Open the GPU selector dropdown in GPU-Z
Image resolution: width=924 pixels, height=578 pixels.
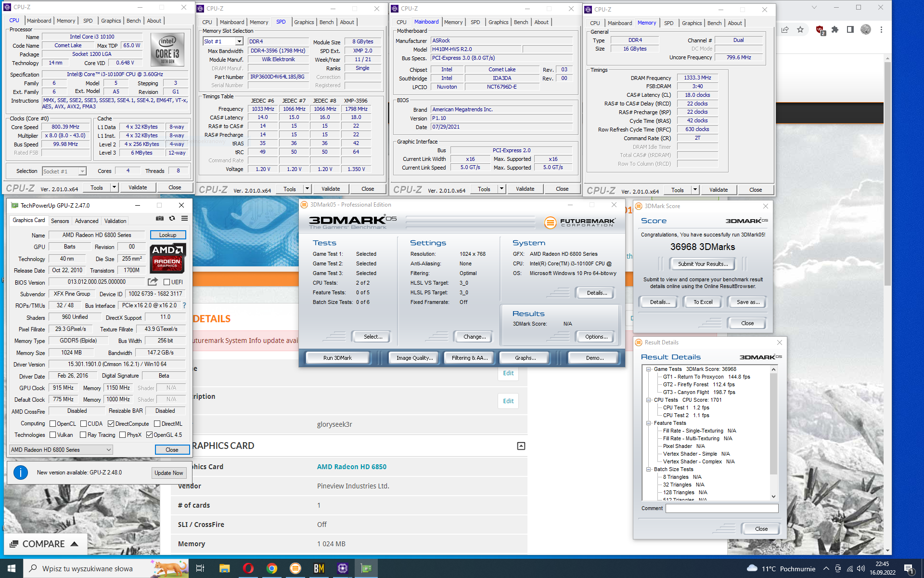point(61,450)
